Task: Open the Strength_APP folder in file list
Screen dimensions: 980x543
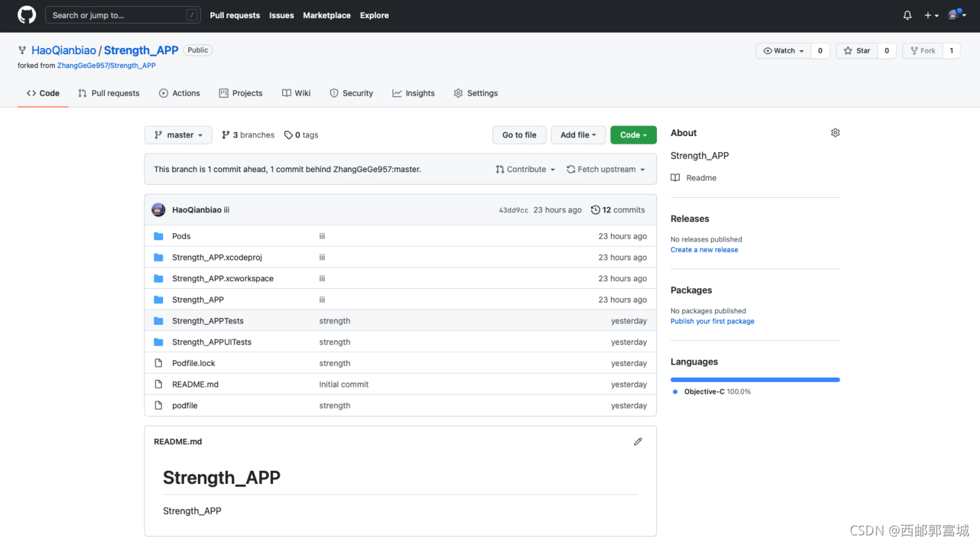Action: tap(198, 300)
